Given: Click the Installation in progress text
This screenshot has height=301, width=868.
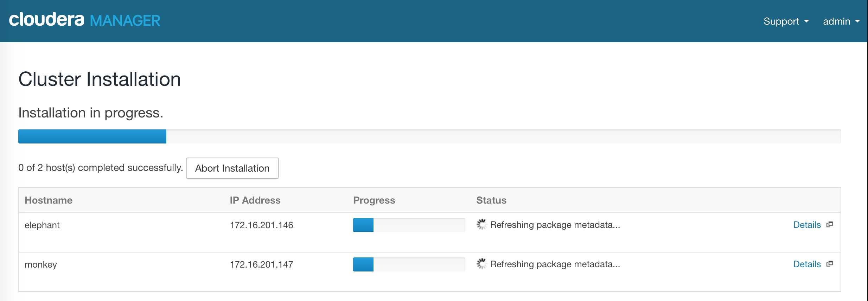Looking at the screenshot, I should 91,113.
